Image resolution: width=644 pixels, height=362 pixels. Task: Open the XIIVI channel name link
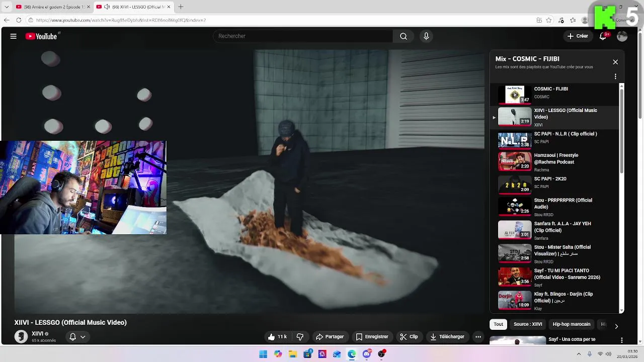(x=37, y=334)
